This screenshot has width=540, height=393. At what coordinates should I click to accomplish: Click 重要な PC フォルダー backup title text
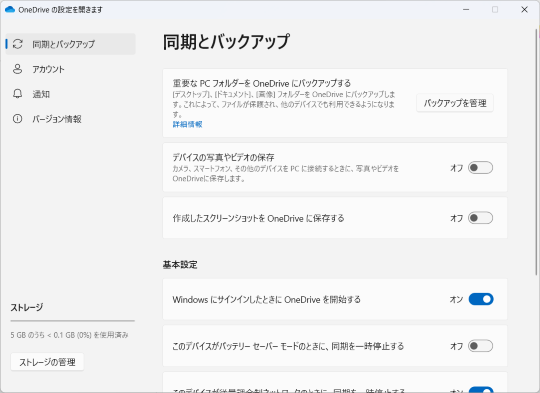coord(262,83)
